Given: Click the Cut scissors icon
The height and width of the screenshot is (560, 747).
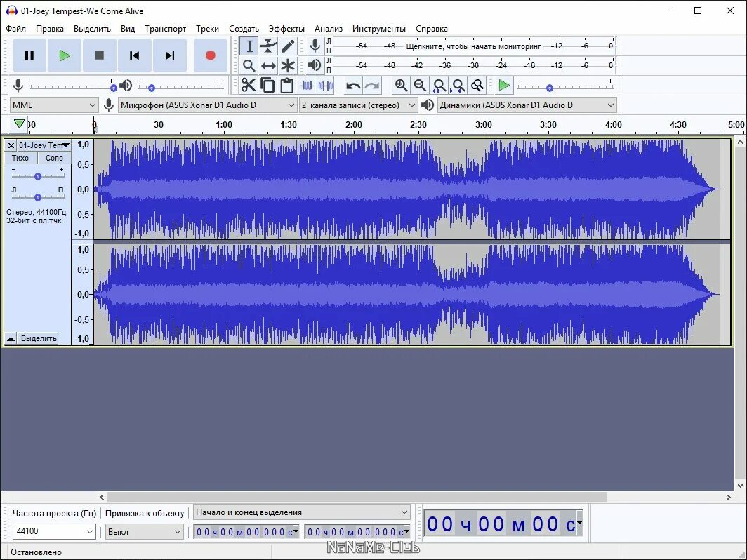Looking at the screenshot, I should point(249,85).
